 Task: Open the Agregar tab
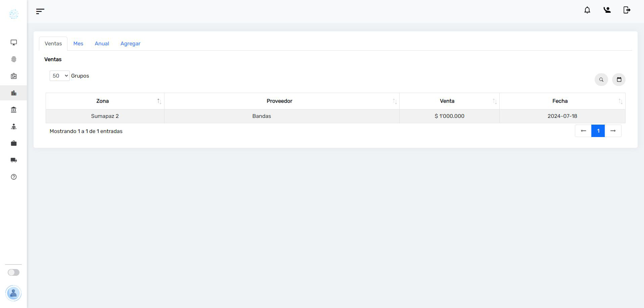point(130,44)
